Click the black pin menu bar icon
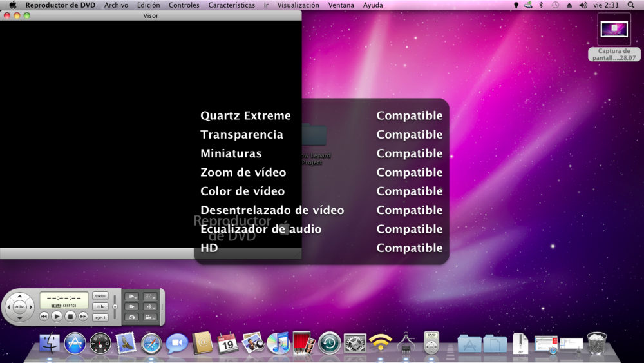 [x=516, y=5]
